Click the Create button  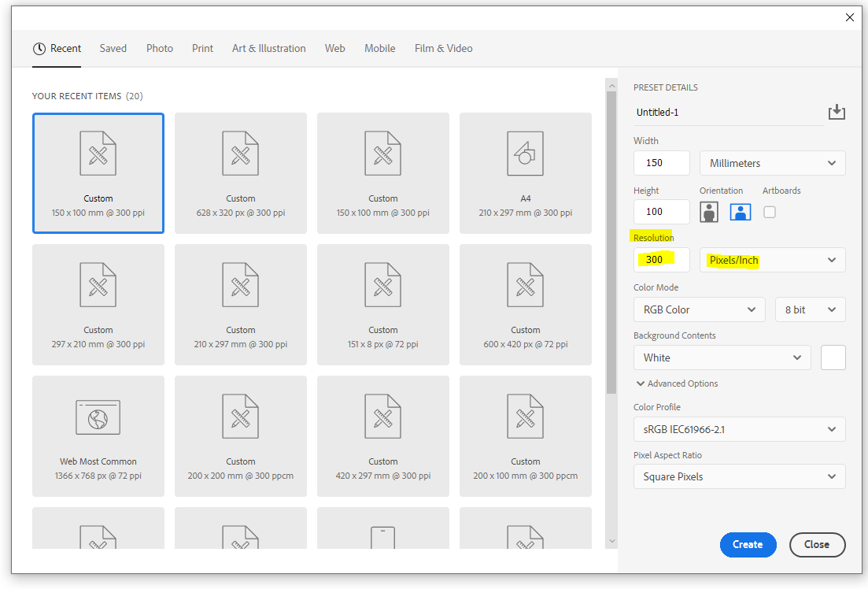[x=748, y=544]
